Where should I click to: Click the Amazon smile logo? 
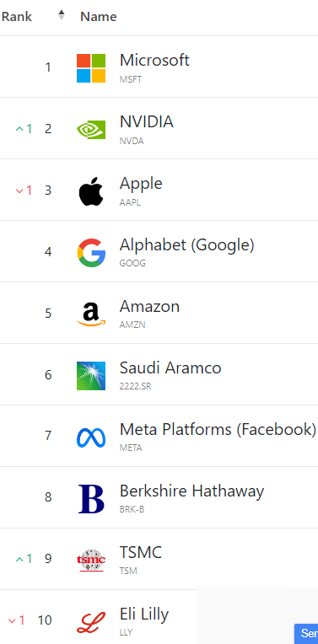point(91,314)
